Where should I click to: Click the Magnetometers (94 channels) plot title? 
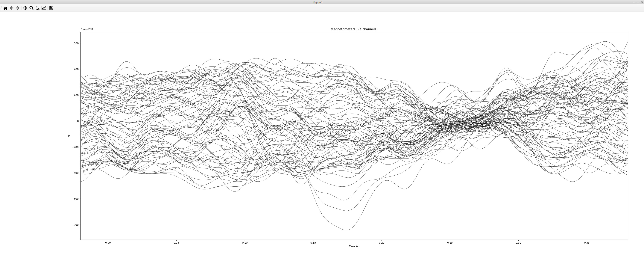[354, 29]
